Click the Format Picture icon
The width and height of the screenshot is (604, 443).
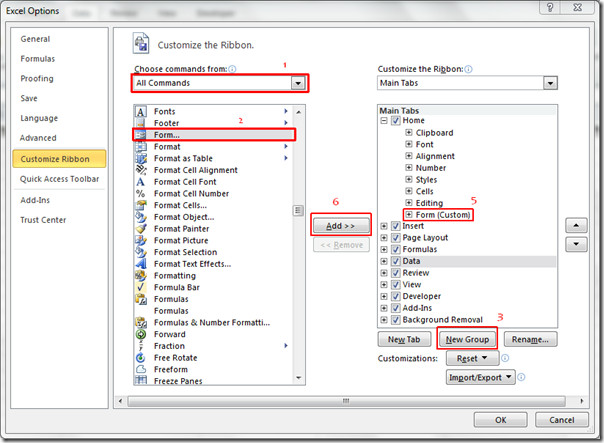(x=141, y=240)
